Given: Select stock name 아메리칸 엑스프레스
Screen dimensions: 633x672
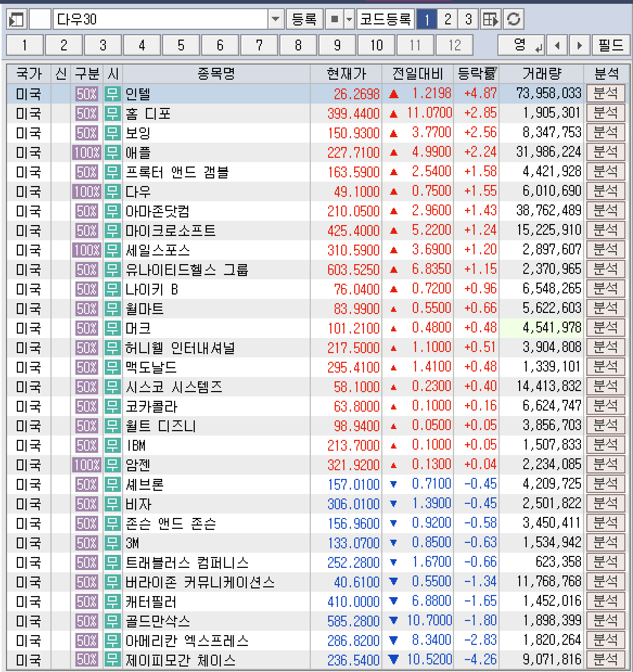Looking at the screenshot, I should pos(187,641).
